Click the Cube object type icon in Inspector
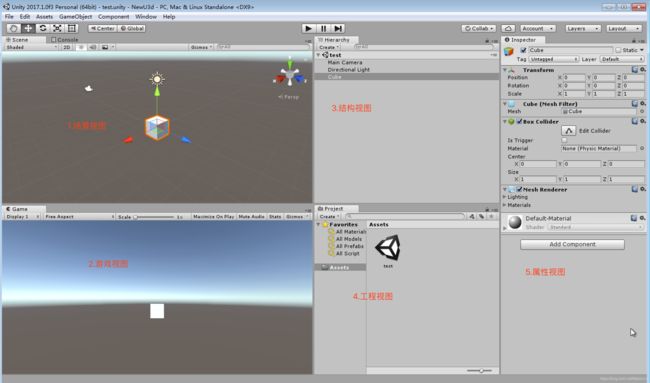 509,52
